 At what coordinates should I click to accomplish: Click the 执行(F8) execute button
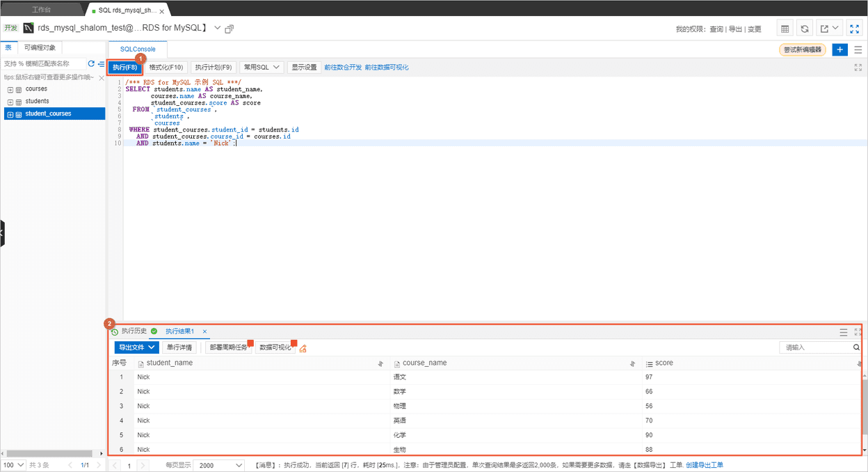[125, 68]
